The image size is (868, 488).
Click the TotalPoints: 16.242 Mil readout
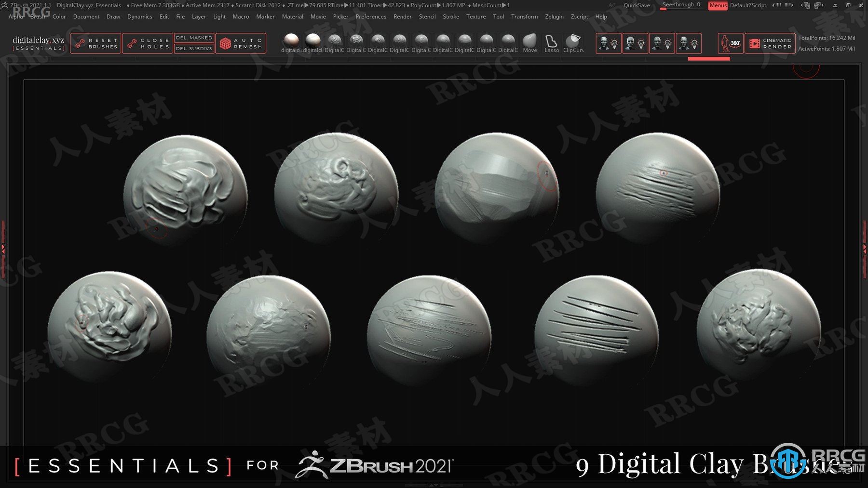click(x=827, y=38)
